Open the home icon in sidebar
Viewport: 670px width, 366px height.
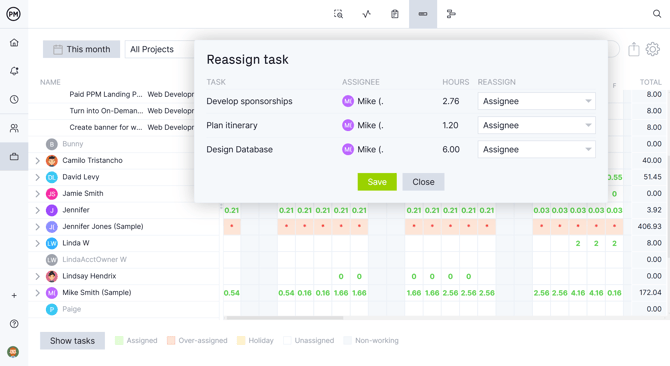(x=14, y=43)
